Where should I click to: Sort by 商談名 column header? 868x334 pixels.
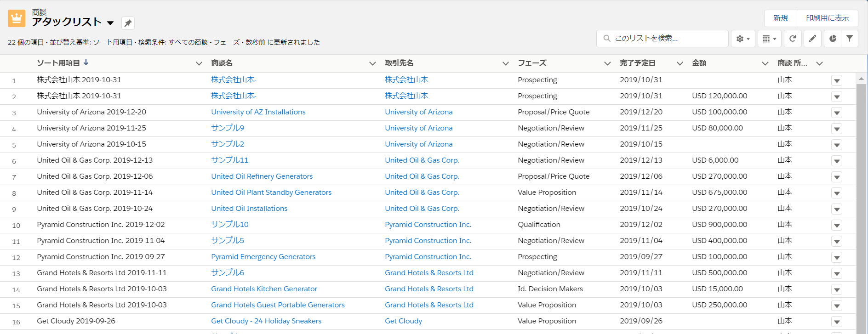222,63
